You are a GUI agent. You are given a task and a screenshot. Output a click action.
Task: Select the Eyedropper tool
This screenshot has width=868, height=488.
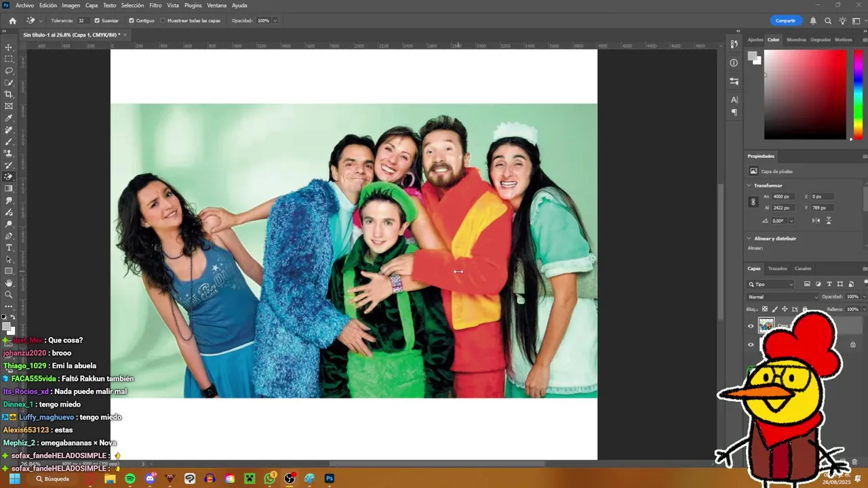pos(9,118)
